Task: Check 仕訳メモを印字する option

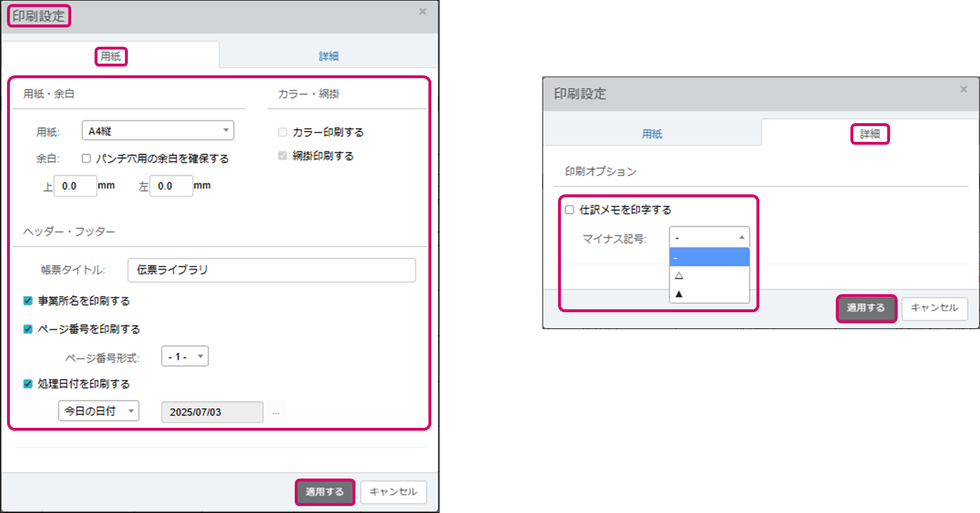Action: pyautogui.click(x=570, y=210)
